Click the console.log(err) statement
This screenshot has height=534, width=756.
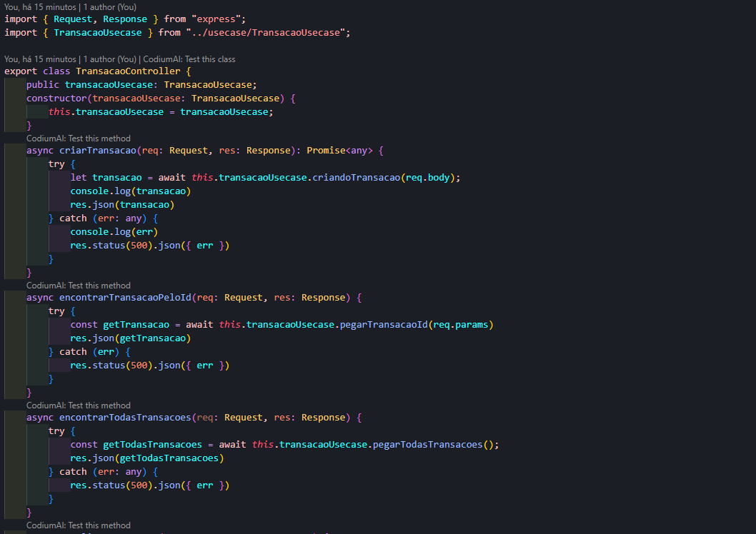click(114, 232)
